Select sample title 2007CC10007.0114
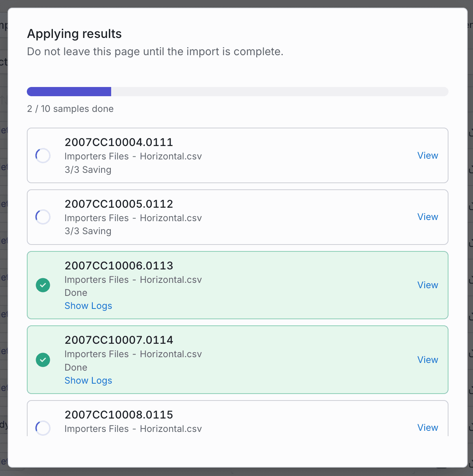The width and height of the screenshot is (473, 476). pos(119,340)
